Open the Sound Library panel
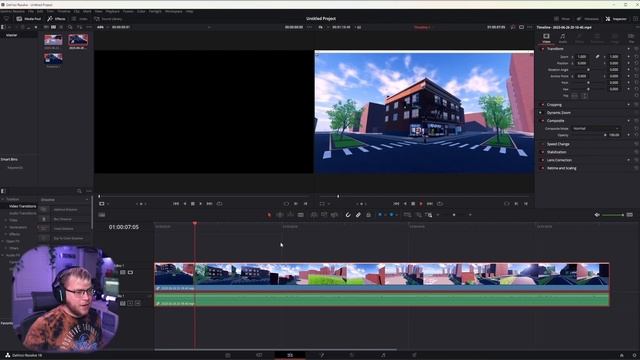Screen dimensions: 640x360 [108, 19]
